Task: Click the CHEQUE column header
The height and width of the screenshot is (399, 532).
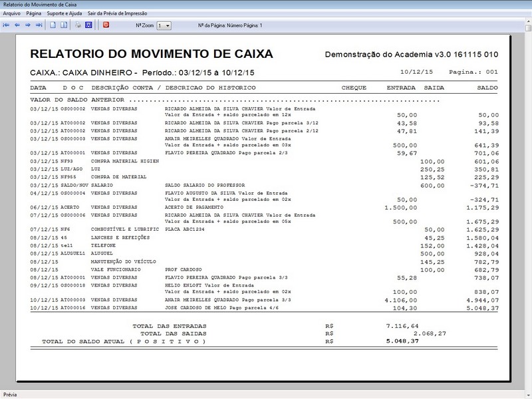Action: pos(354,88)
